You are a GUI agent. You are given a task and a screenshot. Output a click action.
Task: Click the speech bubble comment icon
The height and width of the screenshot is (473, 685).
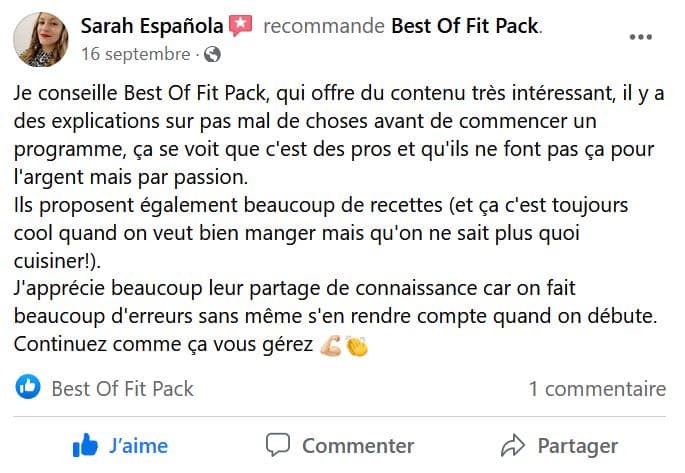279,445
